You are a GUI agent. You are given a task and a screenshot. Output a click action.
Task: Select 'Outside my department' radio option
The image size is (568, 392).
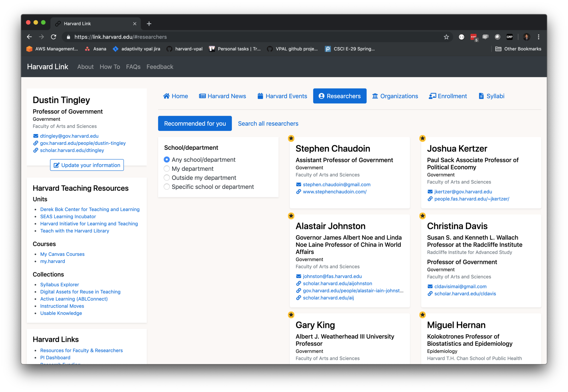coord(167,178)
